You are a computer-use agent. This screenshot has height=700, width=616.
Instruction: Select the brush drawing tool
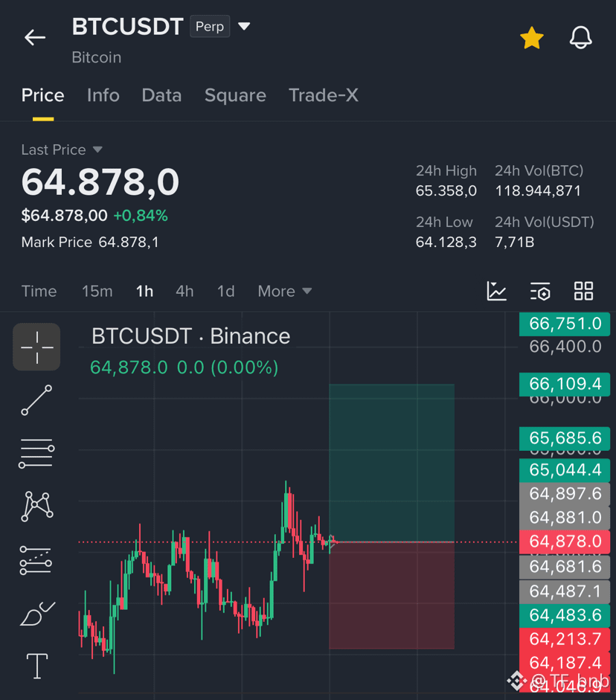pos(37,614)
